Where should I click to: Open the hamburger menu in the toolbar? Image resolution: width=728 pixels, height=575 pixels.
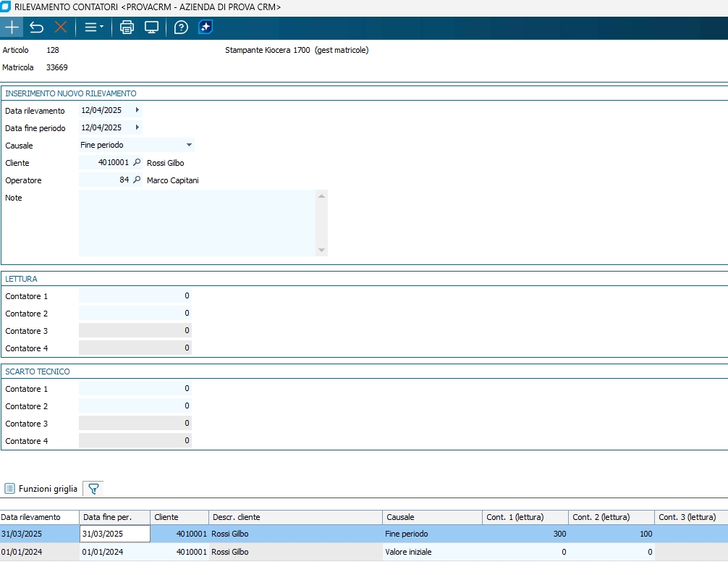click(x=93, y=28)
